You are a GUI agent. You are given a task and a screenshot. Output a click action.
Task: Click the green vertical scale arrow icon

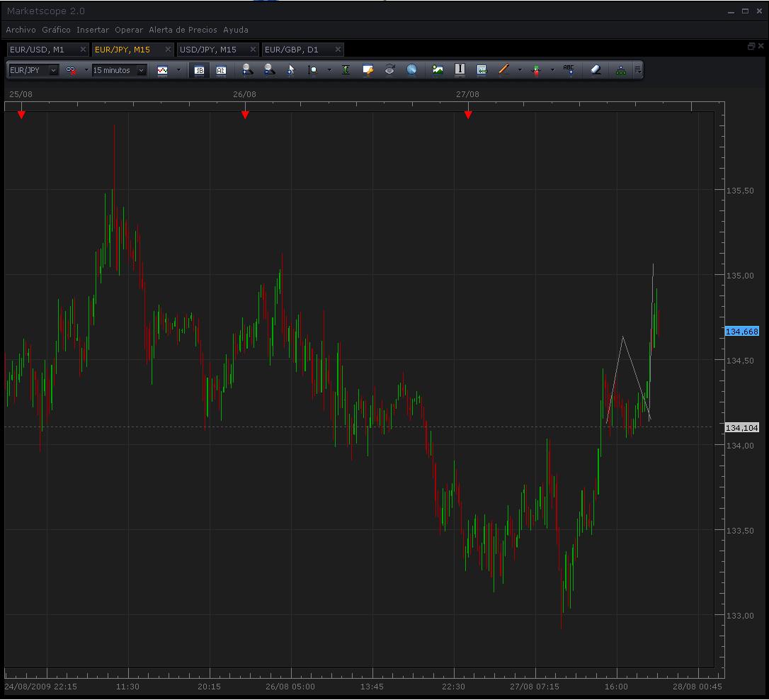[346, 69]
